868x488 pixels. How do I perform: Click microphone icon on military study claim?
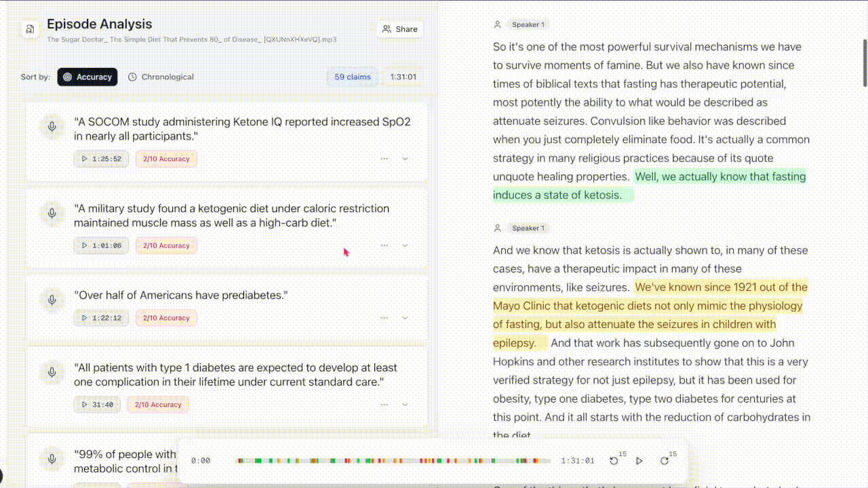pyautogui.click(x=52, y=213)
